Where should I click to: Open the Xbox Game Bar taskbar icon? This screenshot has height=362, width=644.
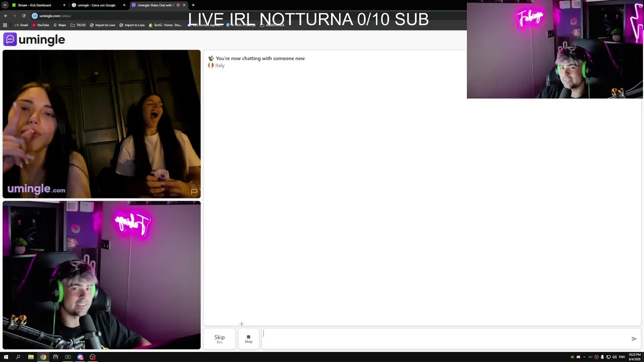pos(68,357)
